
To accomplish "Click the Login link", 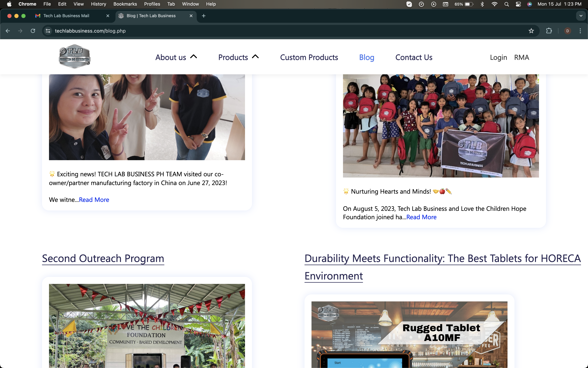I will coord(498,57).
